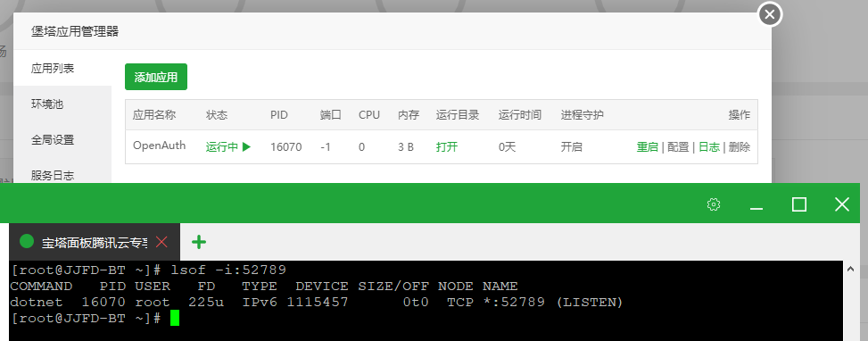868x341 pixels.
Task: Click the 端口 column header
Action: 331,114
